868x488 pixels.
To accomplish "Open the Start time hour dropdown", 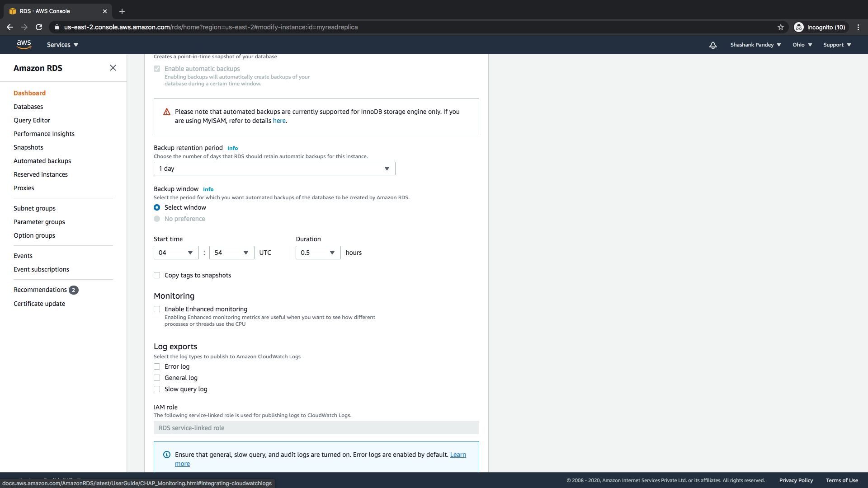I will click(x=176, y=253).
